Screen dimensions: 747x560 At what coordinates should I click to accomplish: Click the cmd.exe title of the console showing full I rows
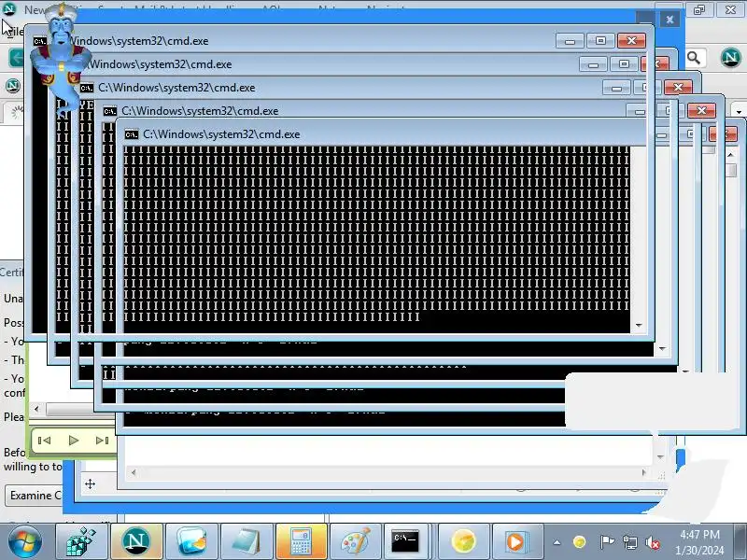tap(221, 134)
